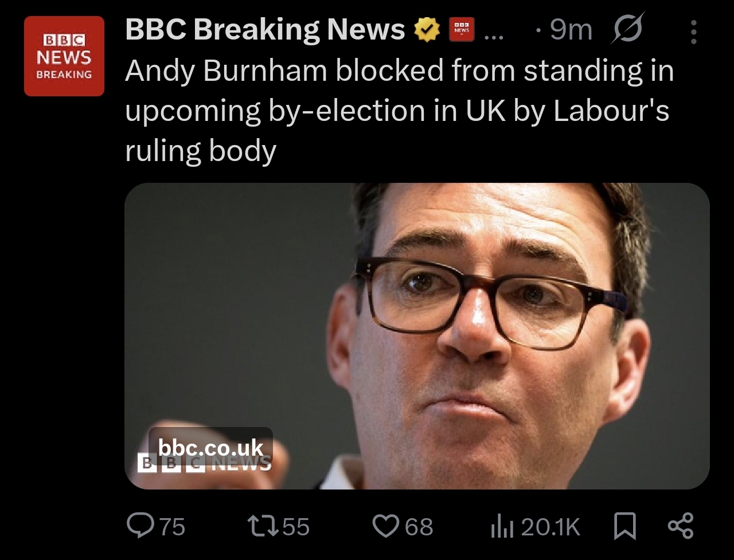734x560 pixels.
Task: Open the bbc.co.uk link label
Action: [x=210, y=447]
